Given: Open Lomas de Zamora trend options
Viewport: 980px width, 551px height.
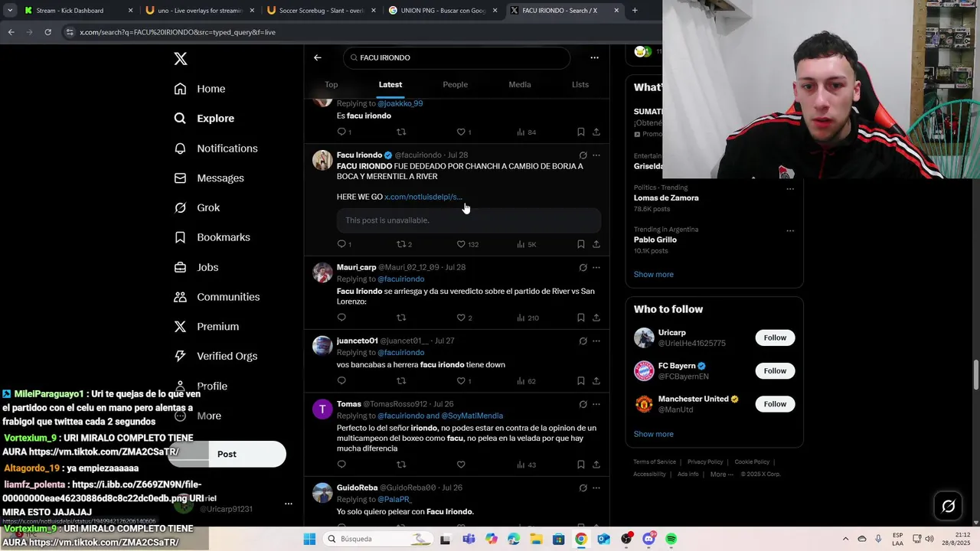Looking at the screenshot, I should pyautogui.click(x=790, y=189).
